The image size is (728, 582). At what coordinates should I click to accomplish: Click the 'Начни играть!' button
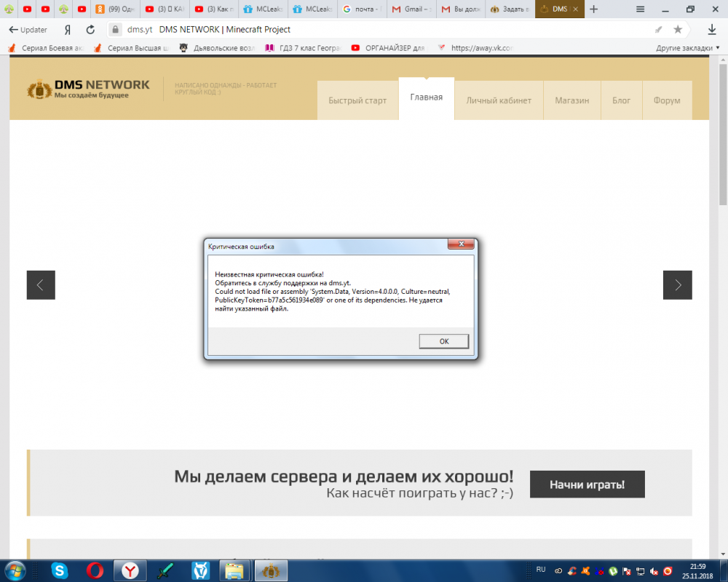(587, 484)
